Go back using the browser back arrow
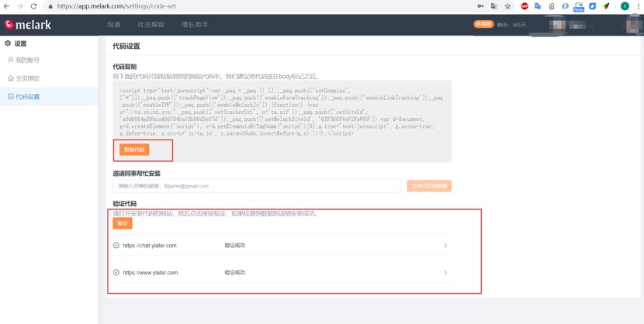This screenshot has height=324, width=644. pyautogui.click(x=6, y=6)
